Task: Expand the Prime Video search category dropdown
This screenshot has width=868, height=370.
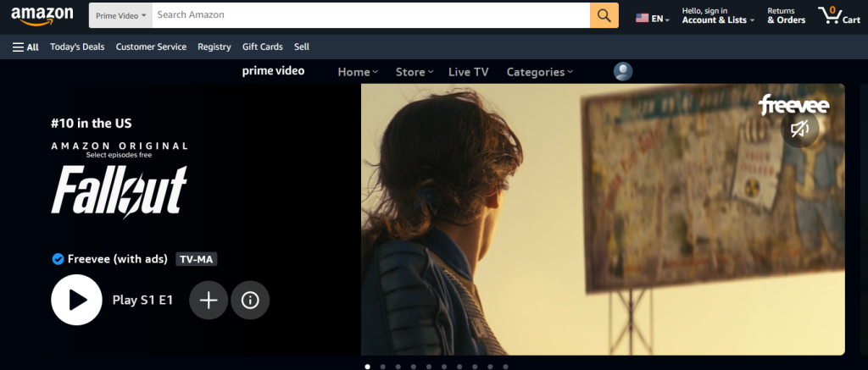Action: [x=120, y=15]
